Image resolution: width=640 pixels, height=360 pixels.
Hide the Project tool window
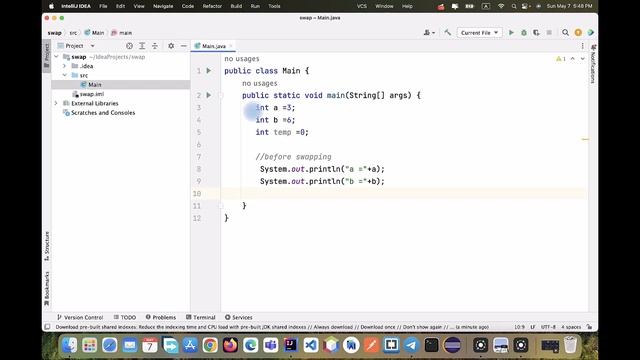[184, 46]
